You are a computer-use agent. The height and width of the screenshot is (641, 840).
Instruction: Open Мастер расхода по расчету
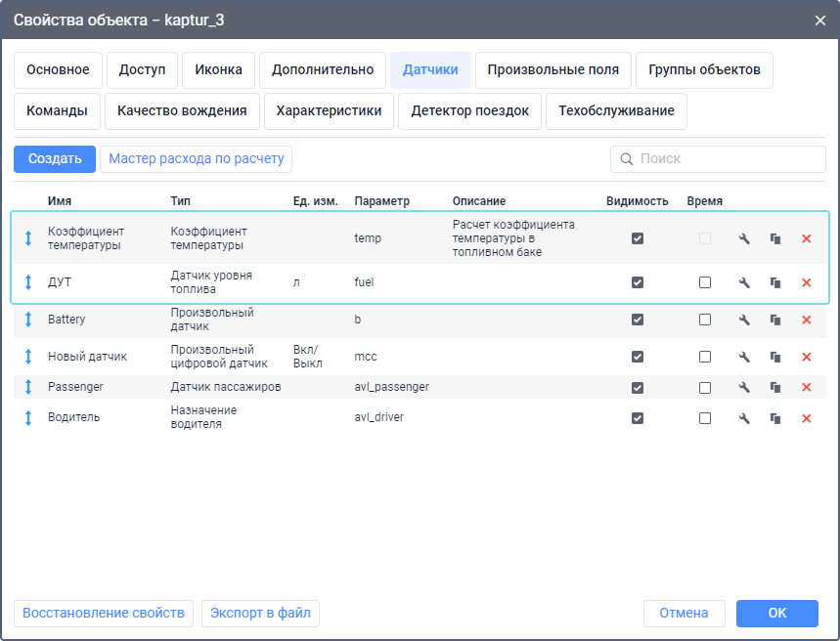pos(196,158)
